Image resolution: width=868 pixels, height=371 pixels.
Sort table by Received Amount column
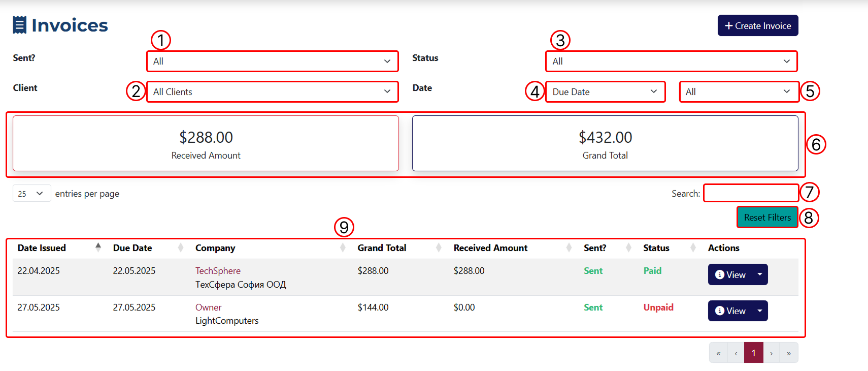pos(513,248)
